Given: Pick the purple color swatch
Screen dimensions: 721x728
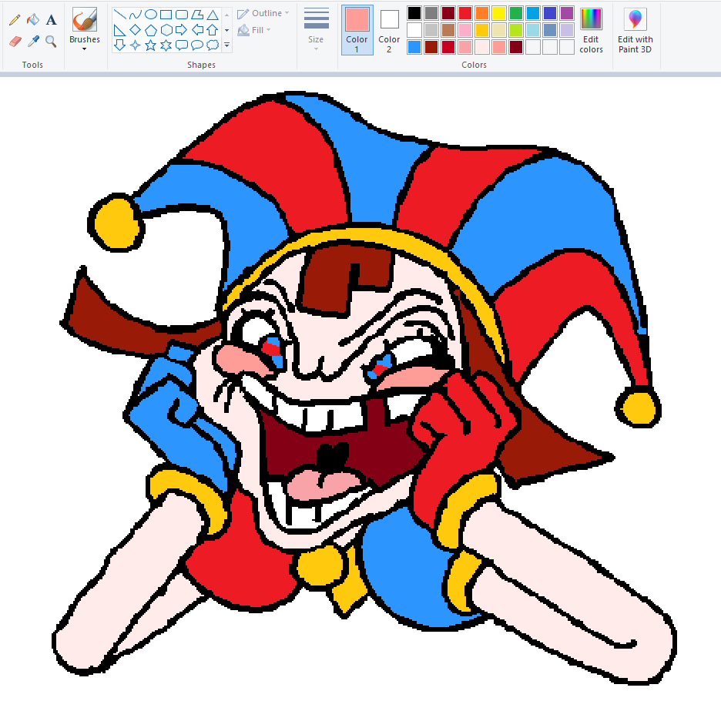Looking at the screenshot, I should 567,13.
